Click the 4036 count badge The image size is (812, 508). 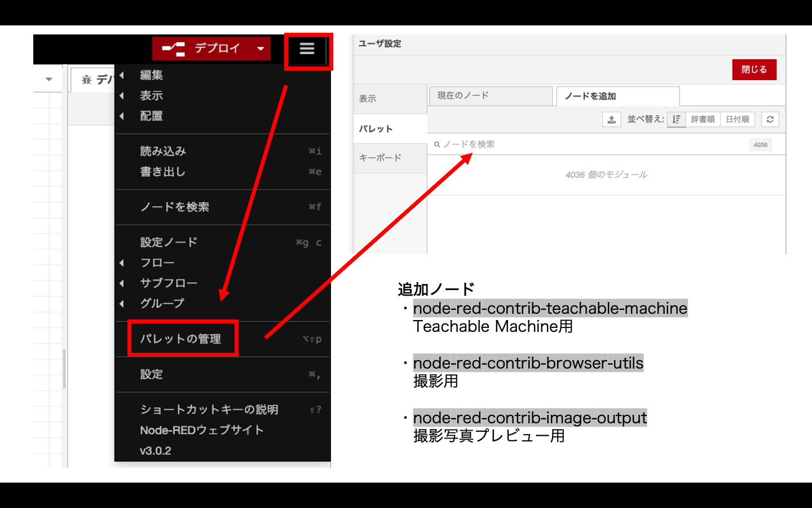click(761, 144)
